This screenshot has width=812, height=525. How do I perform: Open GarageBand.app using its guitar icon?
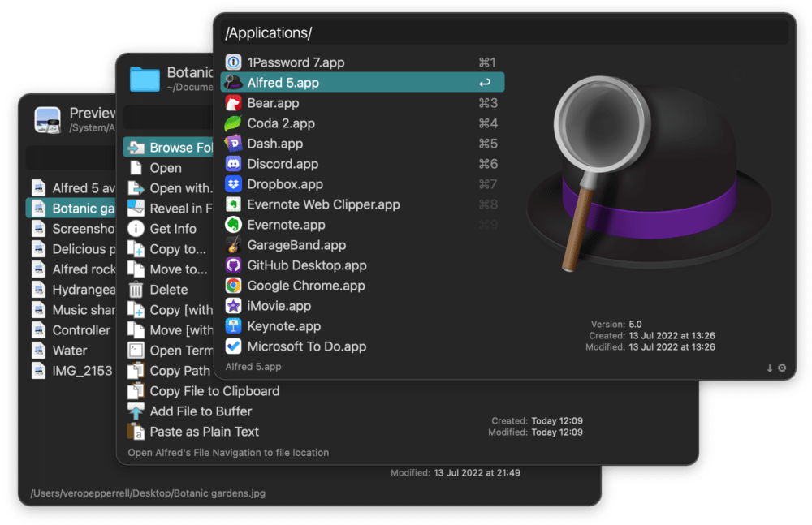pyautogui.click(x=234, y=245)
